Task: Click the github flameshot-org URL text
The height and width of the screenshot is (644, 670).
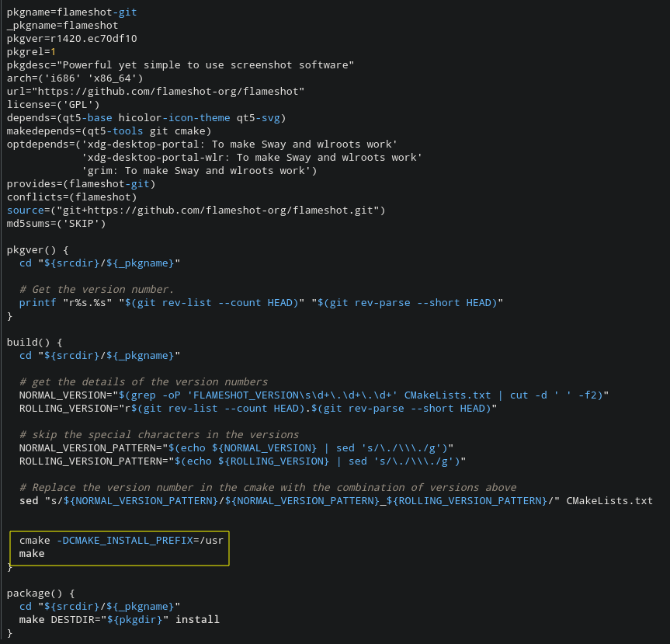Action: pyautogui.click(x=168, y=92)
